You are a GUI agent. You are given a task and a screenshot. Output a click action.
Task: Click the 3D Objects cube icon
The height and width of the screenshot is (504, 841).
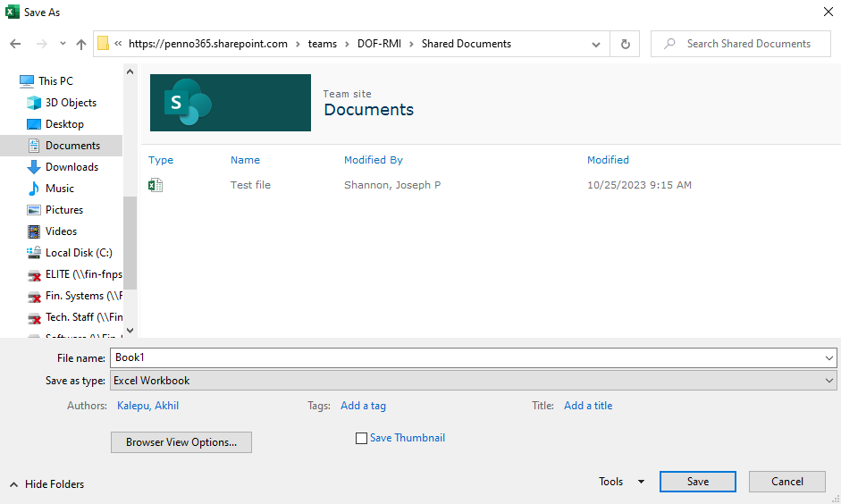34,103
